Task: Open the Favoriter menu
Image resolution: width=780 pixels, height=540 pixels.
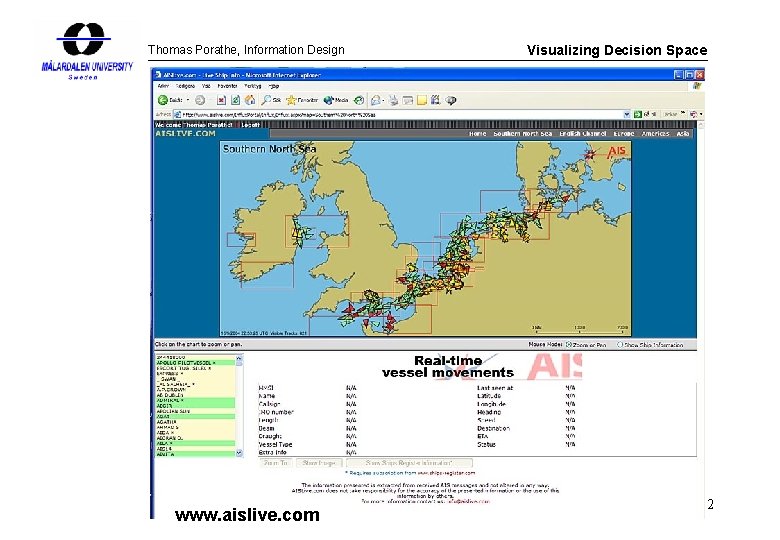Action: (x=227, y=86)
